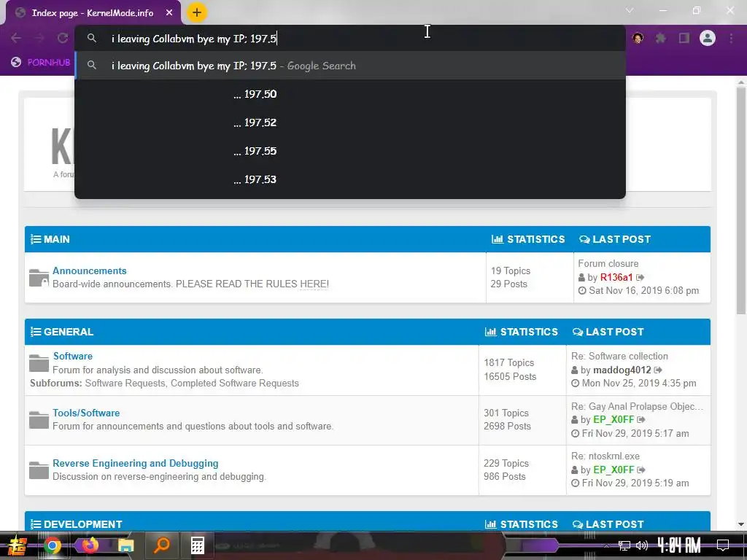
Task: Open Reverse Engineering and Debugging forum
Action: (135, 463)
